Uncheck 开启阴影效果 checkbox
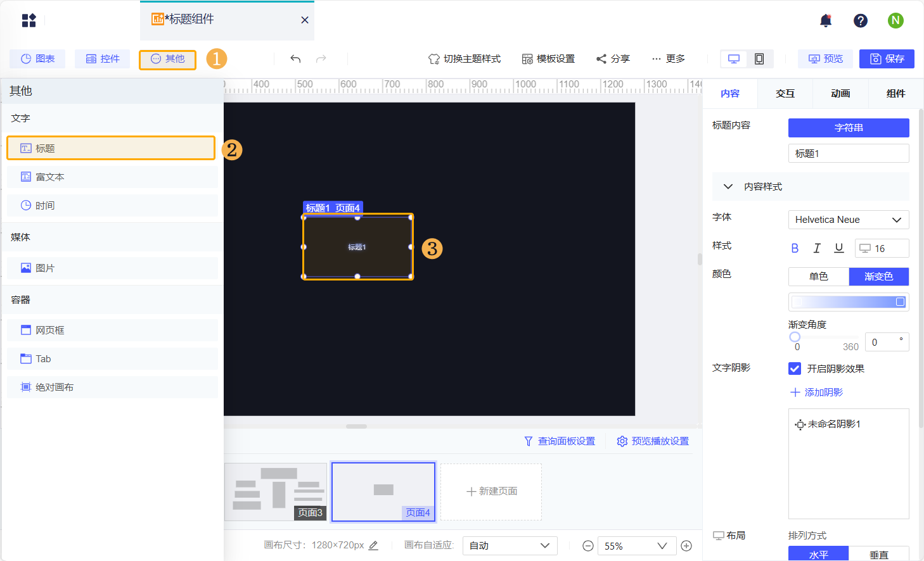This screenshot has width=924, height=561. (795, 369)
